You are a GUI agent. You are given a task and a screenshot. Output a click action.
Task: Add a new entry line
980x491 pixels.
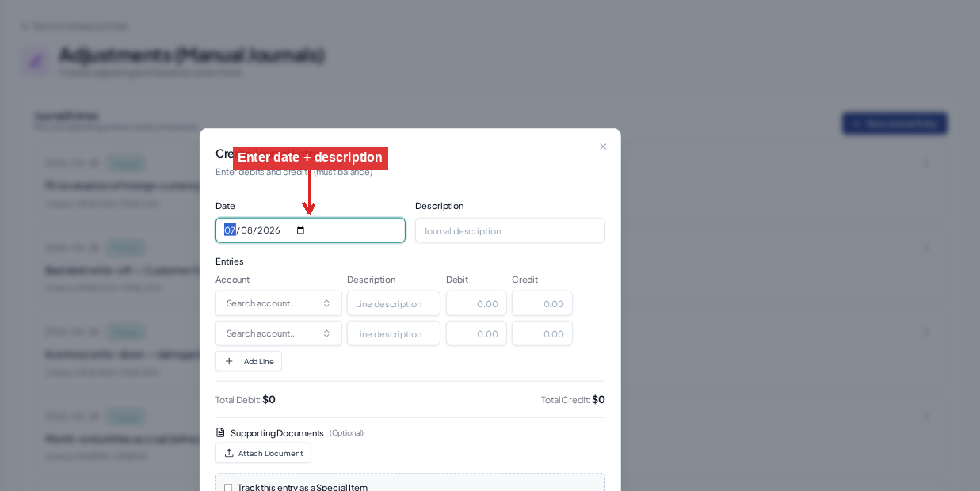tap(249, 361)
